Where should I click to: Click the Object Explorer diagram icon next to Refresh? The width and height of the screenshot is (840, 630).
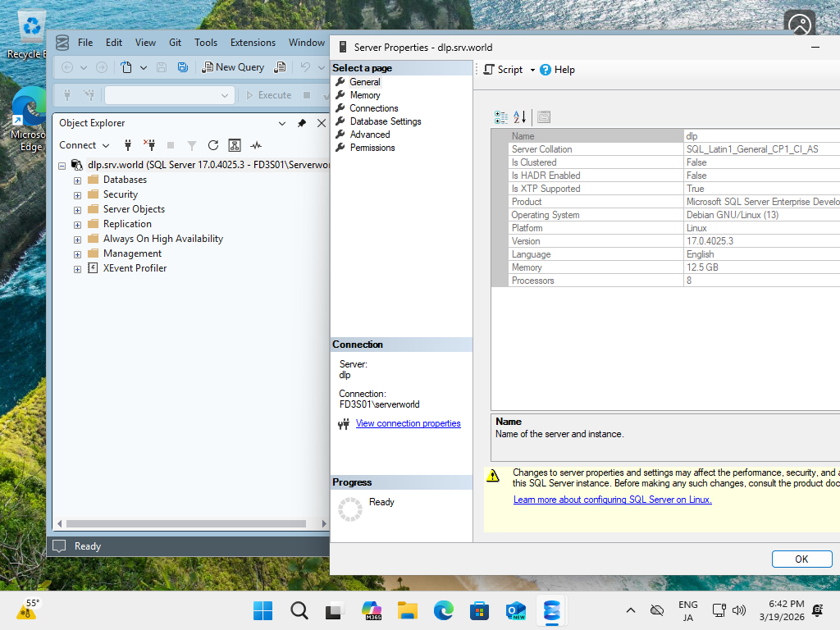point(235,144)
